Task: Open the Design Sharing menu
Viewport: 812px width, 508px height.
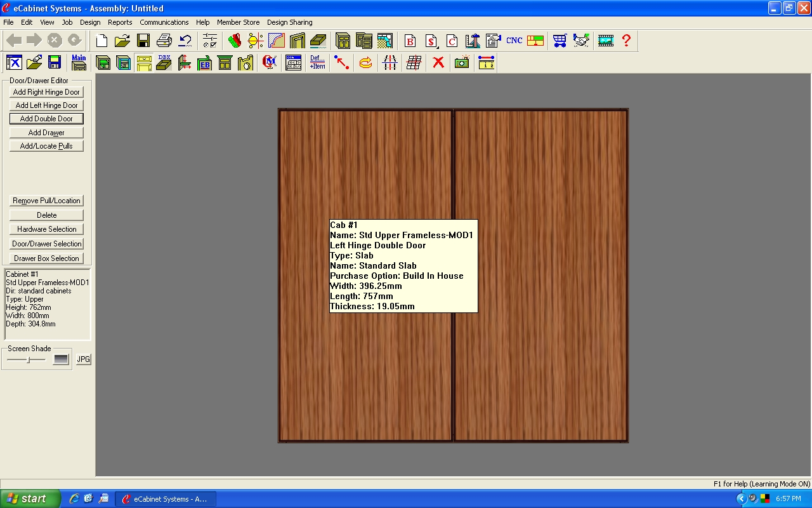Action: point(289,22)
